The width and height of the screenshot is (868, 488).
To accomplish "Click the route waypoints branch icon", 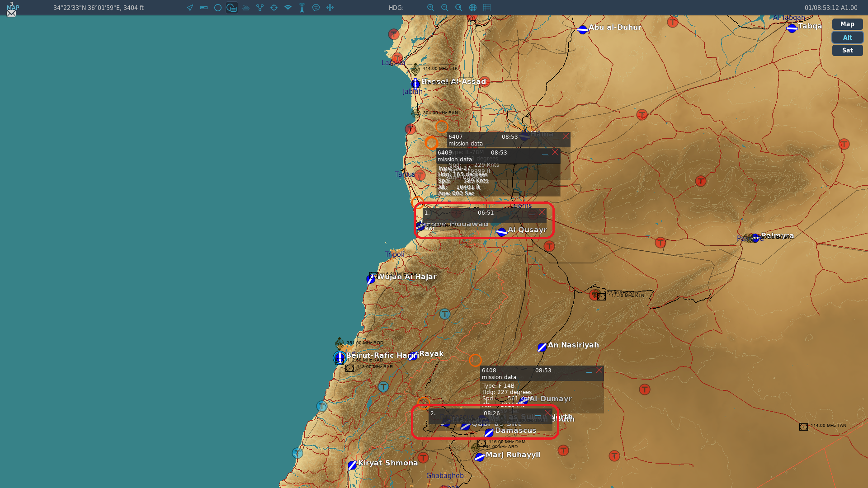I will tap(260, 8).
